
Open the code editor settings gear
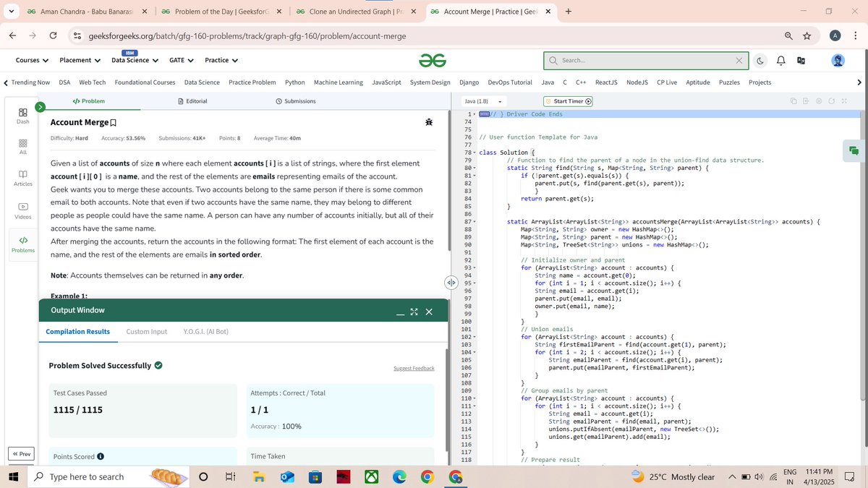click(x=818, y=101)
